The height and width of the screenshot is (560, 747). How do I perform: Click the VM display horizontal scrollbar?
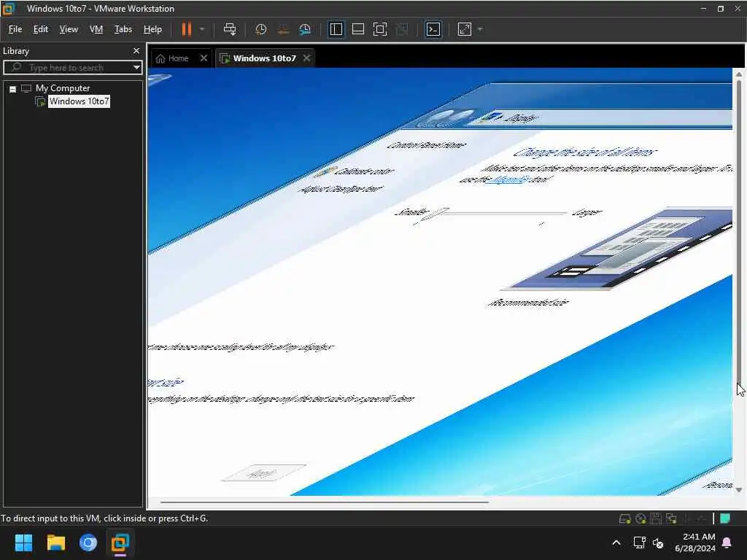click(x=324, y=502)
